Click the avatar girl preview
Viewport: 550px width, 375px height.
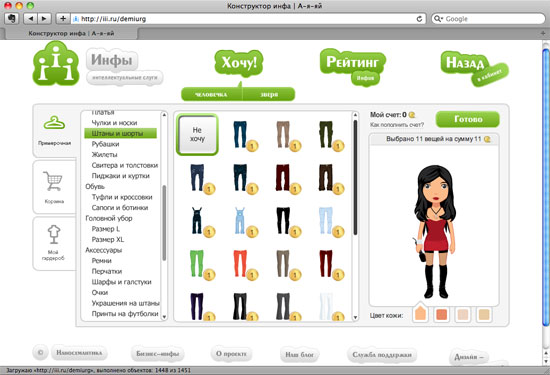[435, 232]
